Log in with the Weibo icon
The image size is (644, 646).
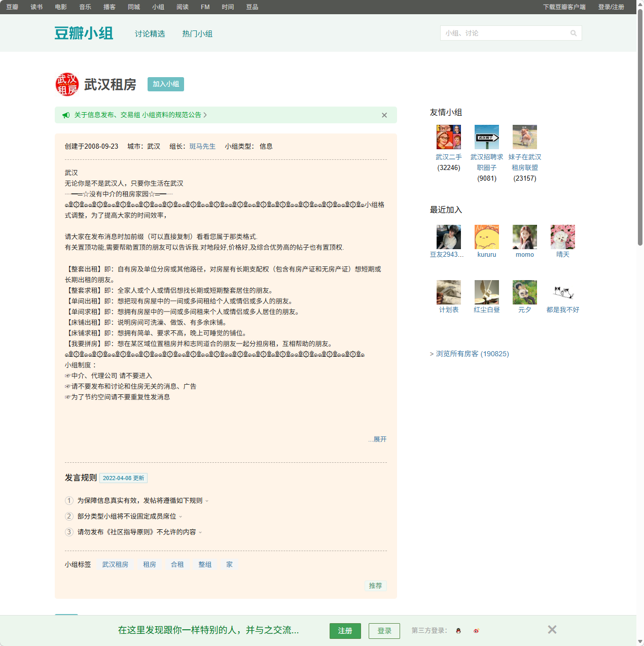476,631
